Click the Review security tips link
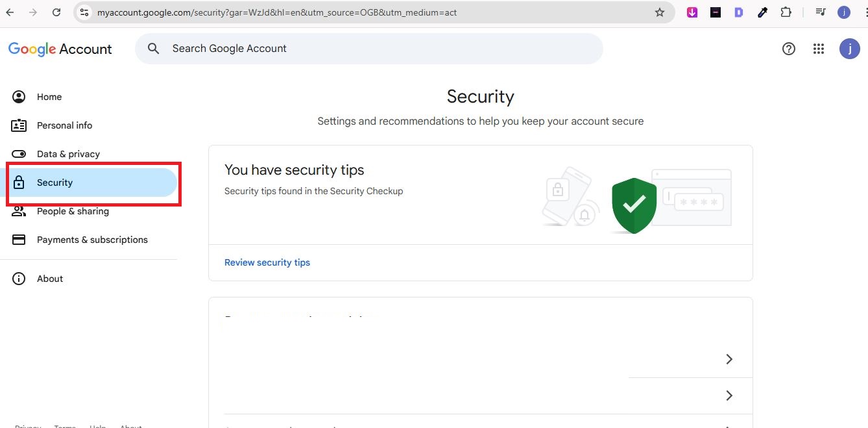Viewport: 868px width, 428px height. 267,262
